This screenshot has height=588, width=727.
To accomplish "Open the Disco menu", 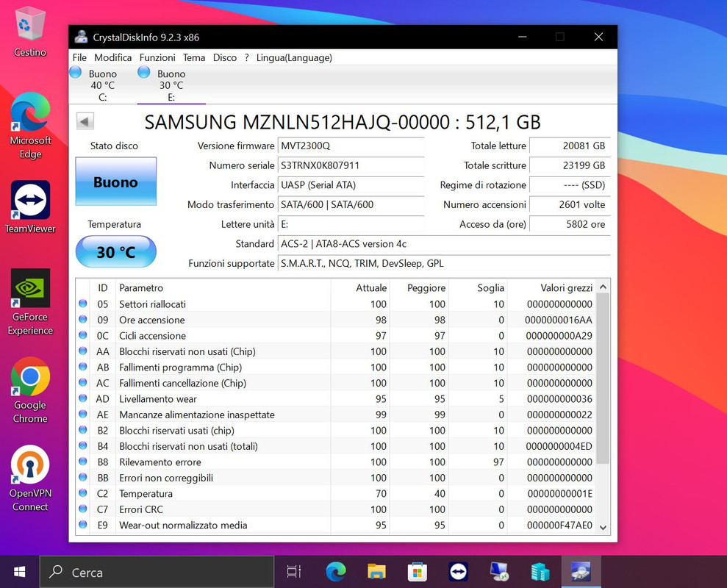I will click(x=225, y=57).
